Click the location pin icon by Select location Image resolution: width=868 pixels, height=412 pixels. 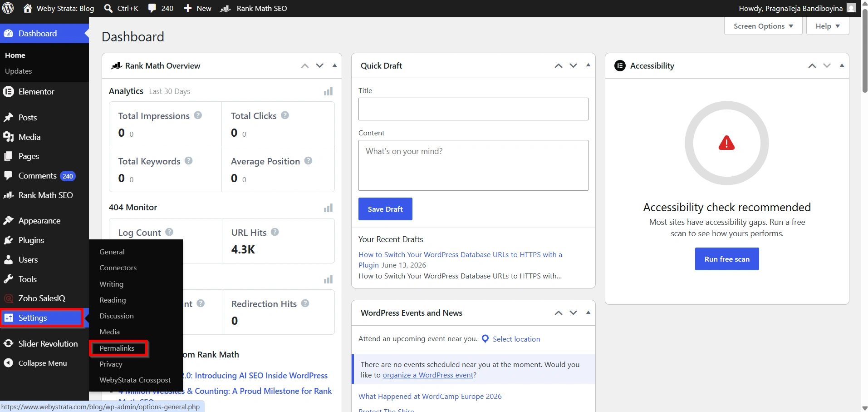pyautogui.click(x=485, y=339)
